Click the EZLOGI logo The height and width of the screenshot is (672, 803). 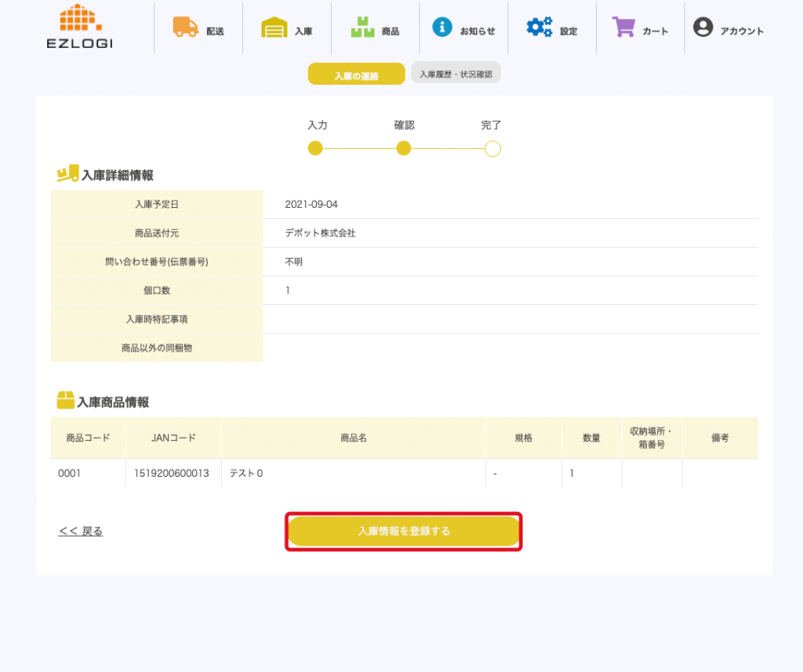(x=79, y=27)
